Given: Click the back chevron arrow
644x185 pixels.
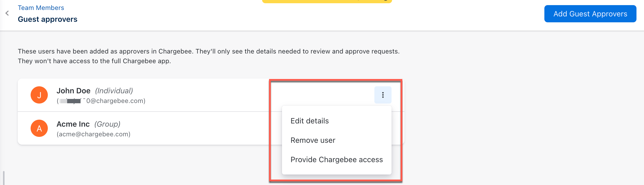Looking at the screenshot, I should [x=7, y=13].
